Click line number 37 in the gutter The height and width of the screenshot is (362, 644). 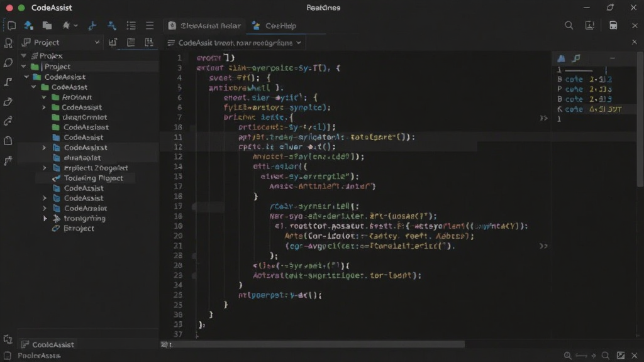point(178,334)
